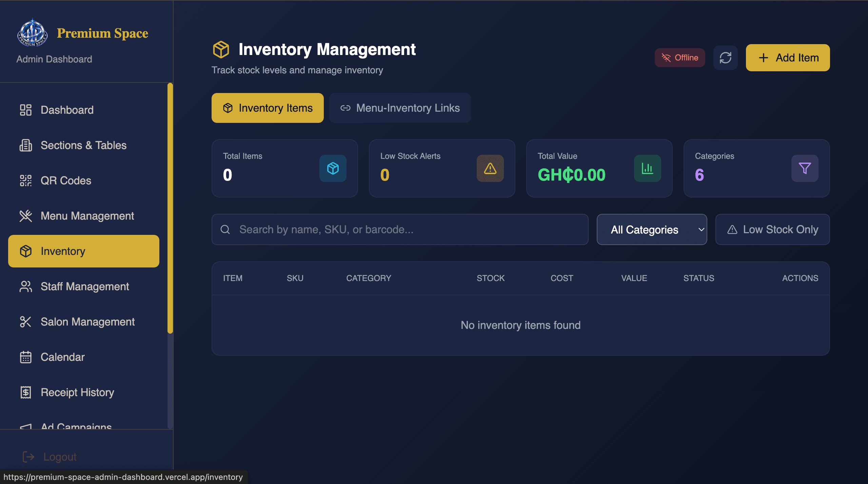Switch to Menu-Inventory Links tab
The width and height of the screenshot is (868, 484).
(x=400, y=108)
